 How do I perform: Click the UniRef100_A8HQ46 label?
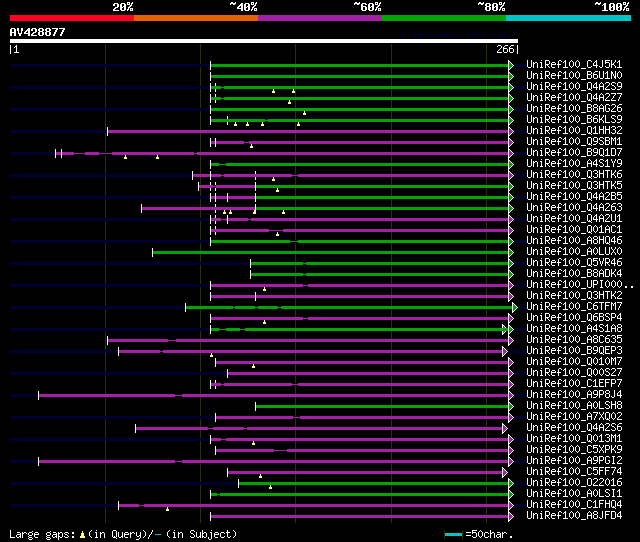pyautogui.click(x=574, y=241)
